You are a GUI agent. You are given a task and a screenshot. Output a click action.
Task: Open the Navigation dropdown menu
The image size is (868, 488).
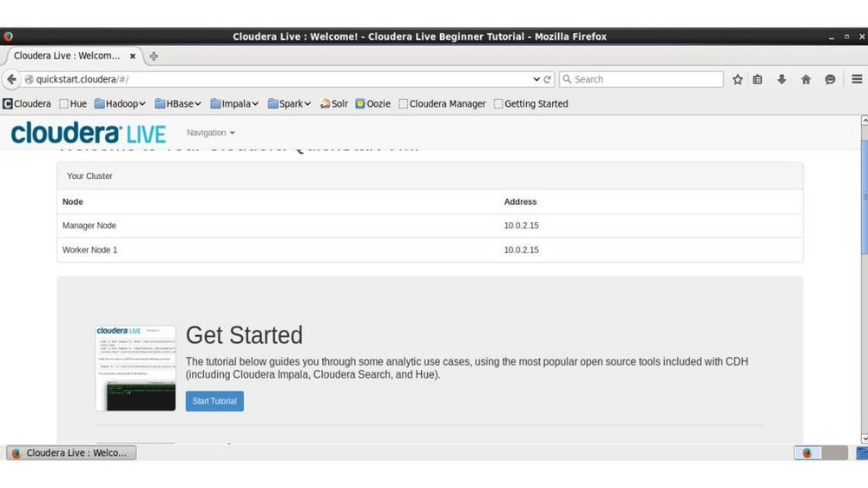tap(210, 133)
